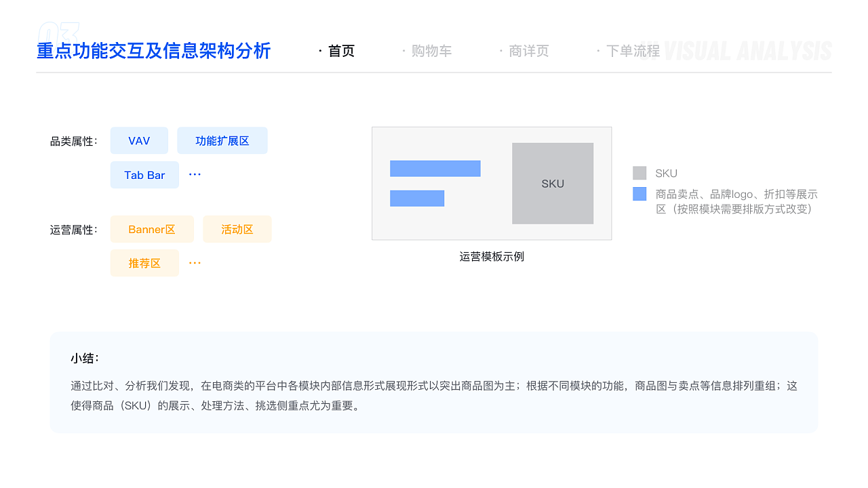Click the orange ellipsis after 推荐区

(x=195, y=263)
